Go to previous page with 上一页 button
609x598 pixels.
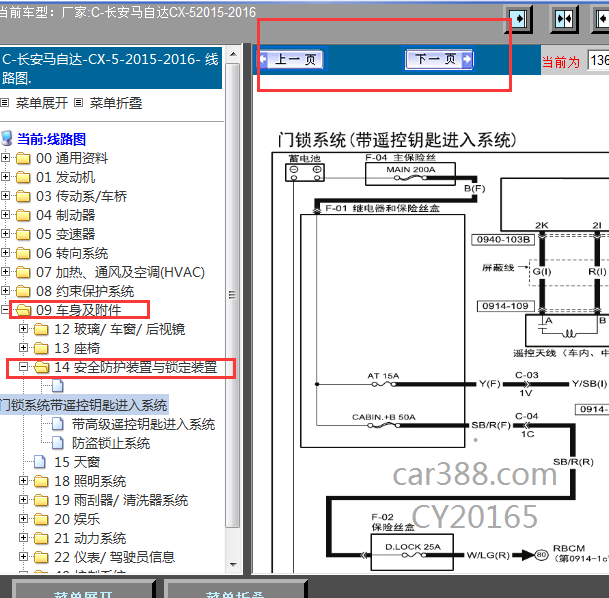291,60
